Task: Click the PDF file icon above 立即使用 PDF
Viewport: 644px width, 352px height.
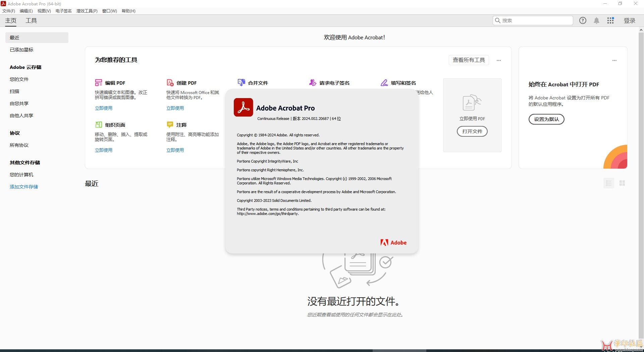Action: coord(472,102)
